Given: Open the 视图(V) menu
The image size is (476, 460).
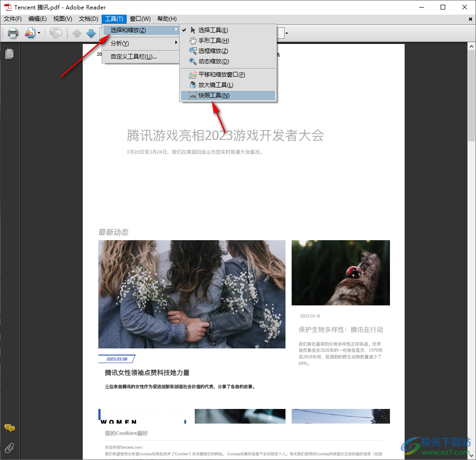Looking at the screenshot, I should coord(63,19).
